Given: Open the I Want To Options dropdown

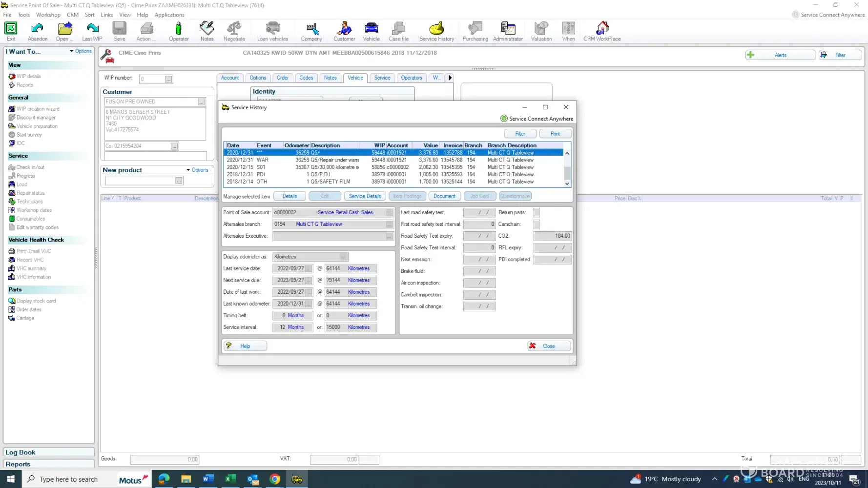Looking at the screenshot, I should point(81,51).
